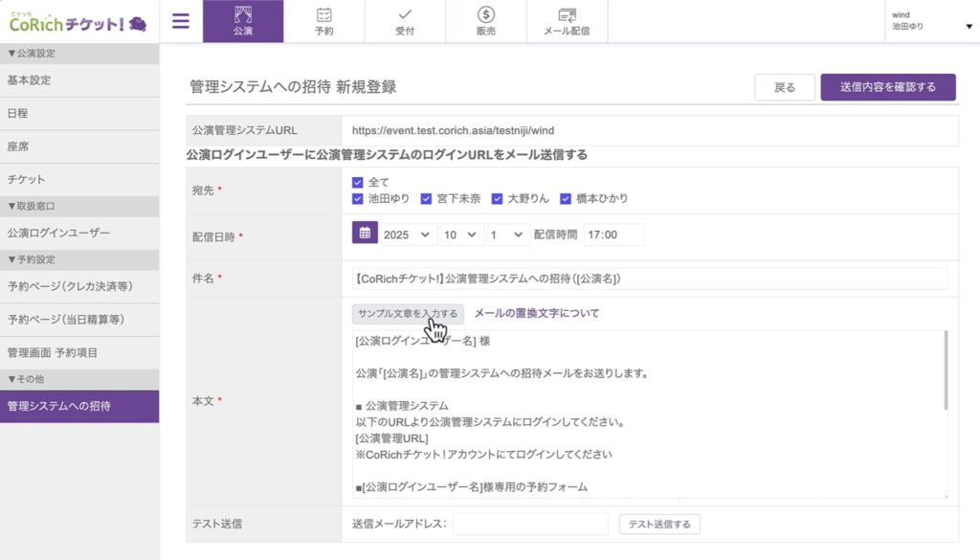Click the purple calendar date picker icon
Viewport: 980px width, 560px height.
[x=365, y=234]
